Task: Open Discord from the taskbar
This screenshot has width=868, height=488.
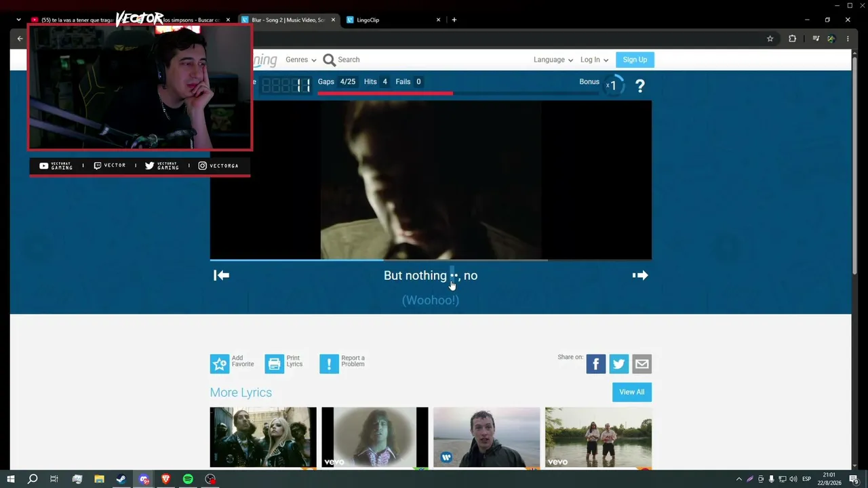Action: coord(144,479)
